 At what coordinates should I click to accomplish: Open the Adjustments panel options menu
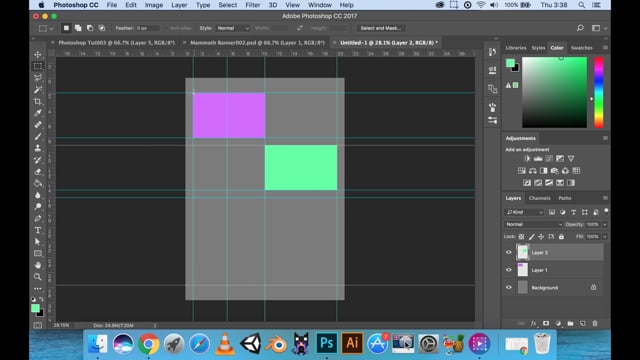coord(605,138)
